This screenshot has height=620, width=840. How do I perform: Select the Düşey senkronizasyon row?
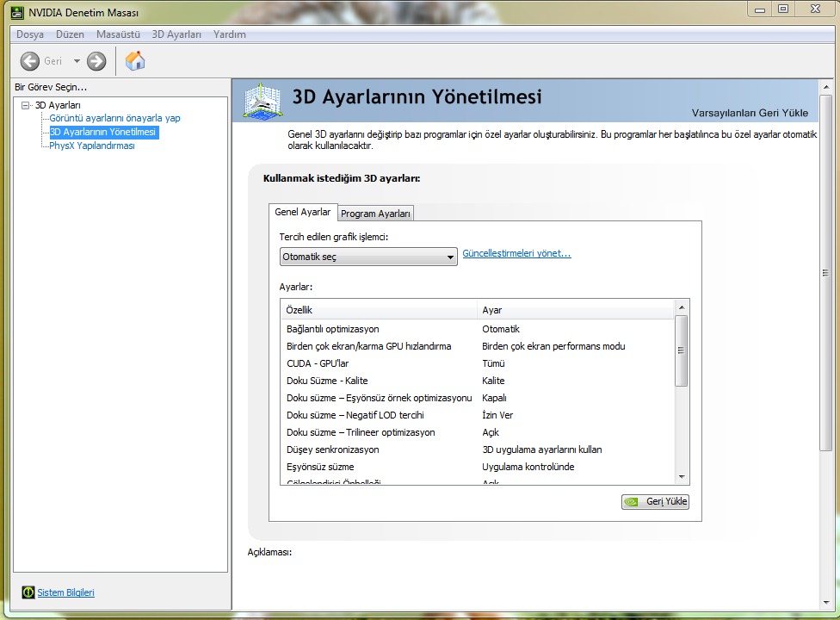[478, 449]
